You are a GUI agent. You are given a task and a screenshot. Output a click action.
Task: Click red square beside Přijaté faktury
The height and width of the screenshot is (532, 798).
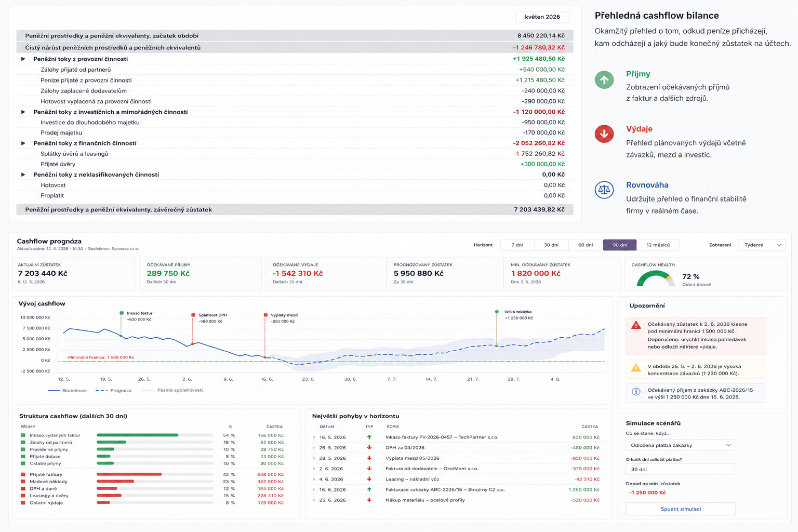click(x=23, y=474)
